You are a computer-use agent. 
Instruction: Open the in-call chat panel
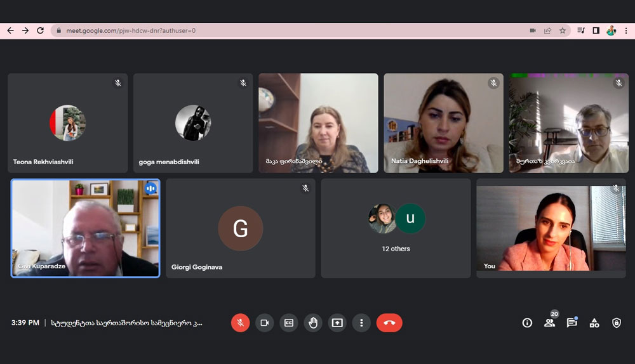(571, 323)
